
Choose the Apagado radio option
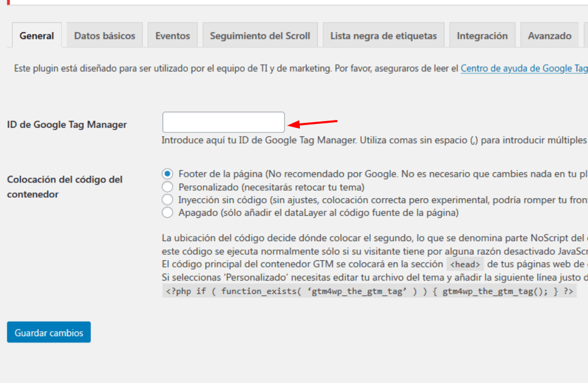pos(167,212)
